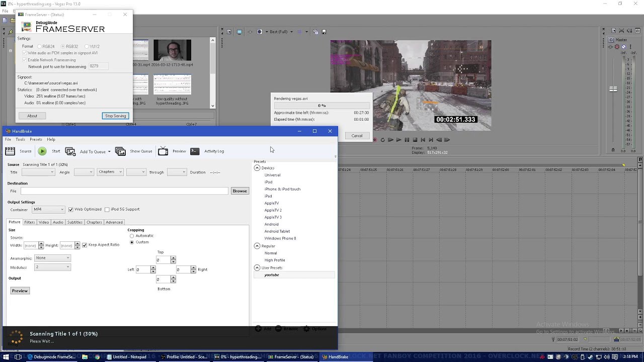Open the Anamorphic dropdown
Screen dimensions: 644x362
[52, 258]
